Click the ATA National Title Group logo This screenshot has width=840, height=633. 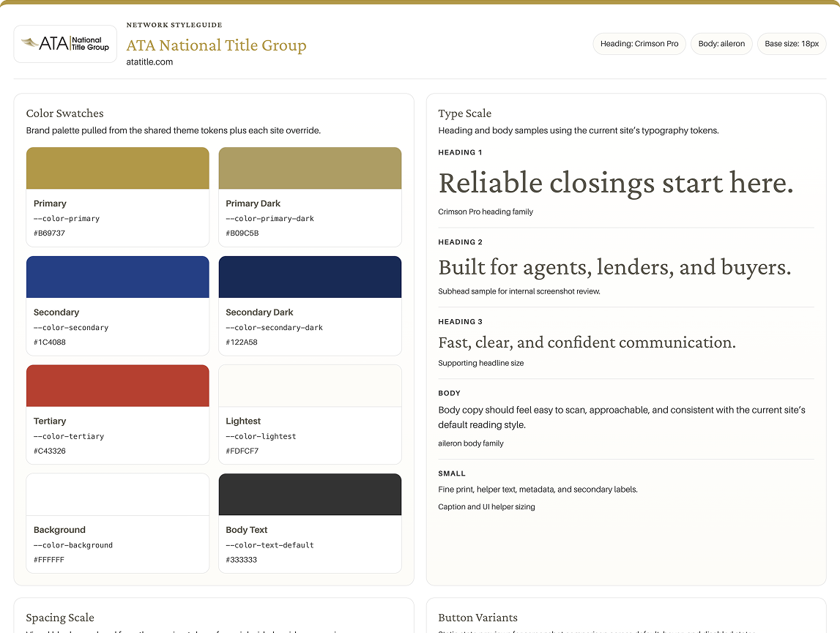pyautogui.click(x=65, y=44)
